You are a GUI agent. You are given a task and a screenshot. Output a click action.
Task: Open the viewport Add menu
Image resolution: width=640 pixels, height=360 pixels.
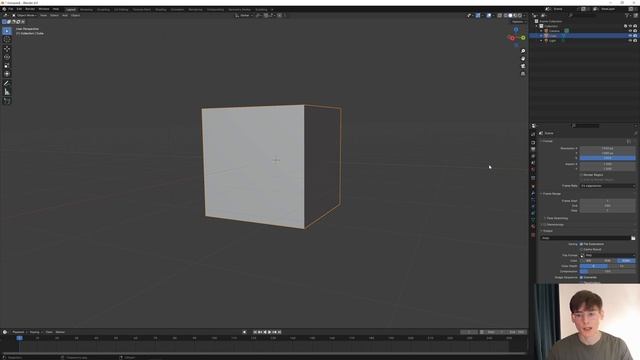click(x=65, y=16)
